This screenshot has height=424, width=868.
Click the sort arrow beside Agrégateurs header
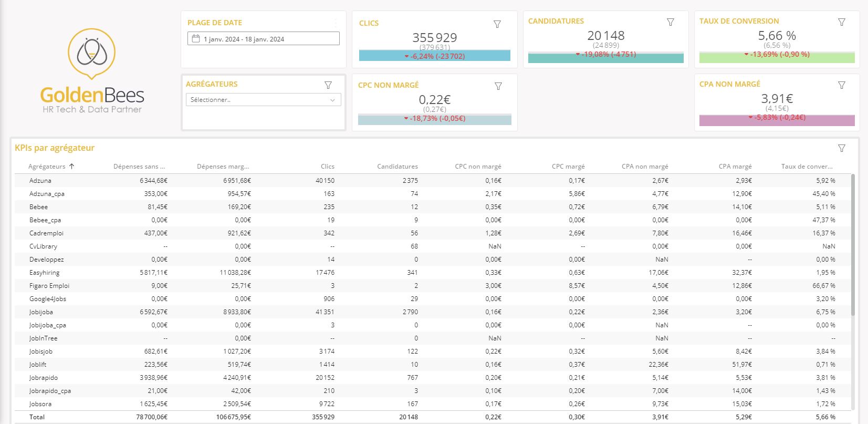pyautogui.click(x=72, y=166)
